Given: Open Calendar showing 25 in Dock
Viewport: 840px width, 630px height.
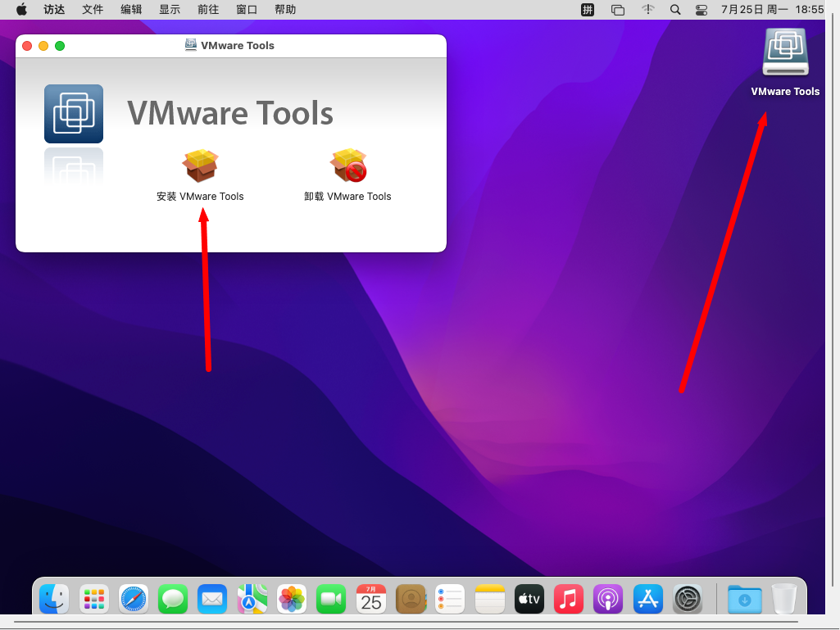Looking at the screenshot, I should click(370, 599).
